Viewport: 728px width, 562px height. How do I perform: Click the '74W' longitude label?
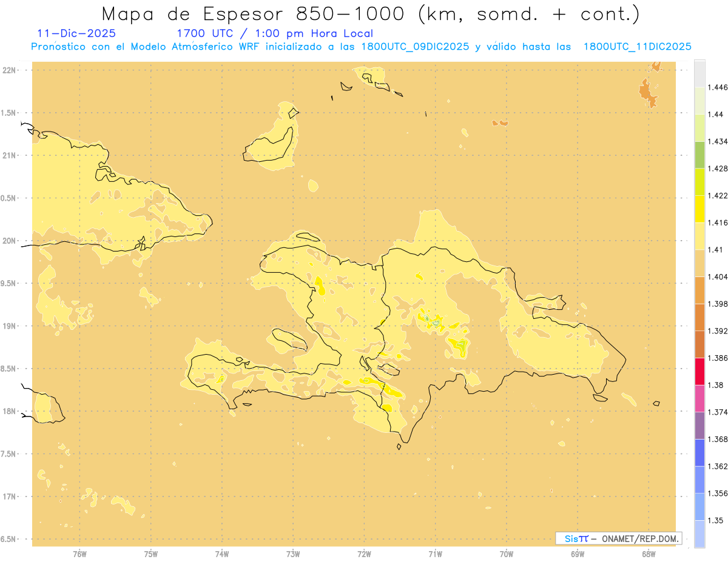point(222,554)
